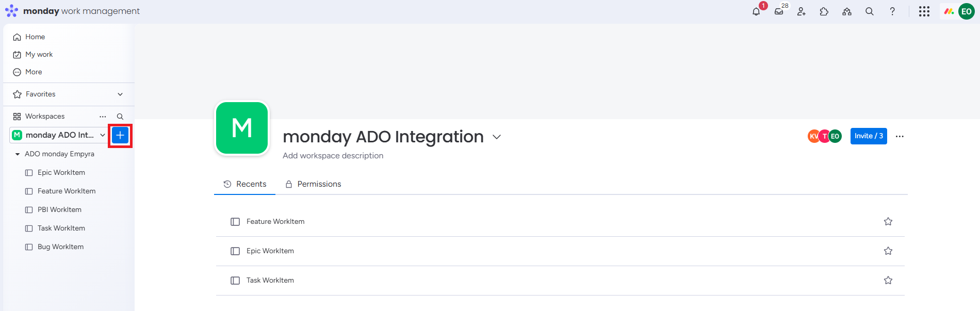Open the monday ADO Int... workspace dropdown

pyautogui.click(x=59, y=135)
